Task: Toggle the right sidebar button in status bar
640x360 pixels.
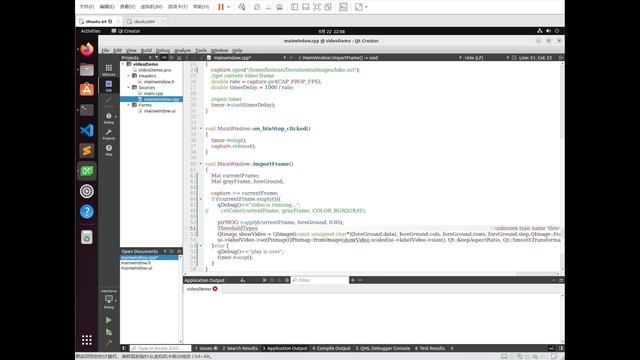Action: 561,348
